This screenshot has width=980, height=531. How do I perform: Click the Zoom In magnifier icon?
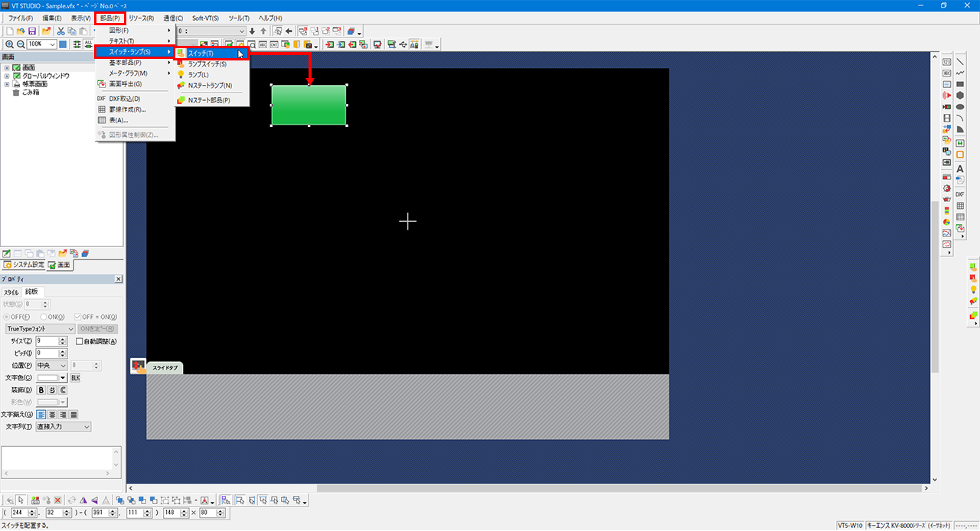pyautogui.click(x=9, y=44)
